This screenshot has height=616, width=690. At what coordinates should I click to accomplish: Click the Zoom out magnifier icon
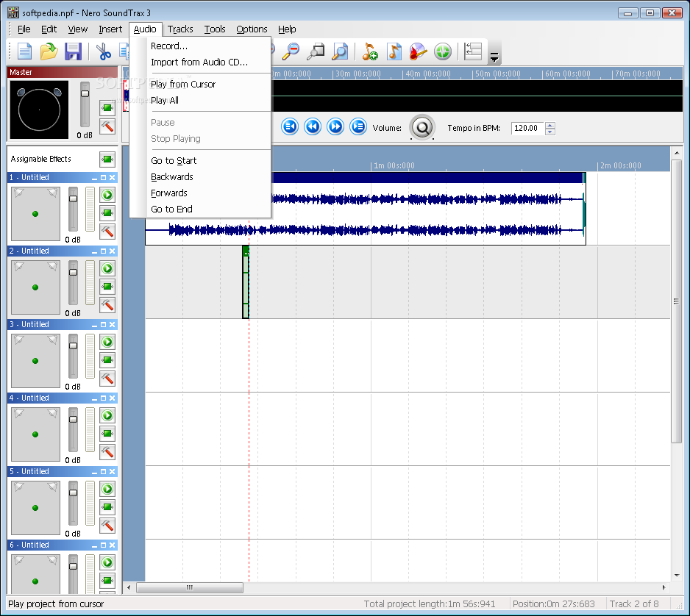tap(291, 51)
